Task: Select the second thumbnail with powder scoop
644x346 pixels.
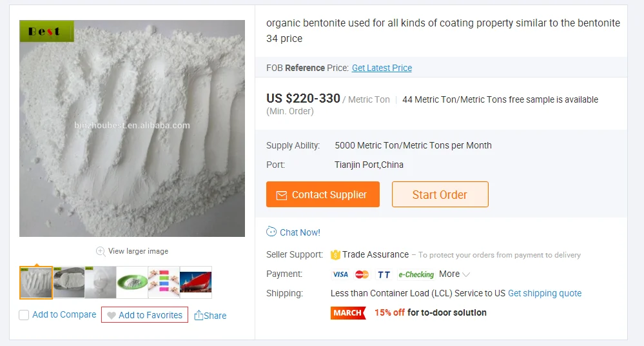Action: coord(69,283)
